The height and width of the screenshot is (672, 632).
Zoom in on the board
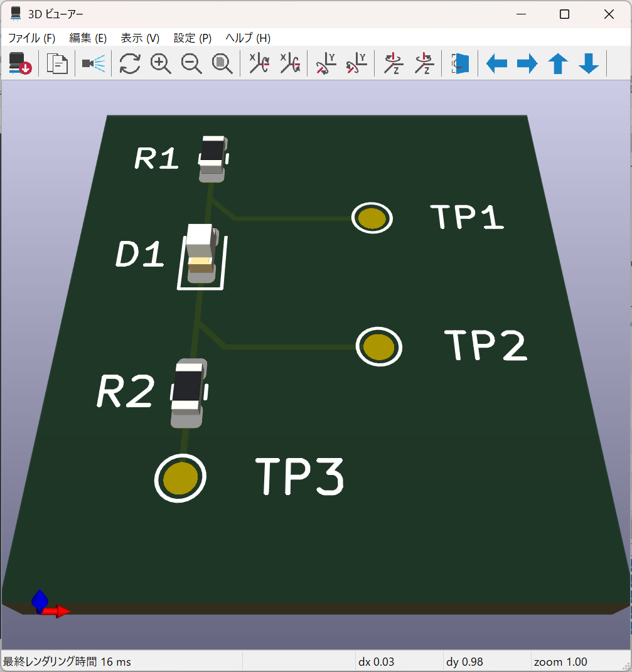(161, 63)
